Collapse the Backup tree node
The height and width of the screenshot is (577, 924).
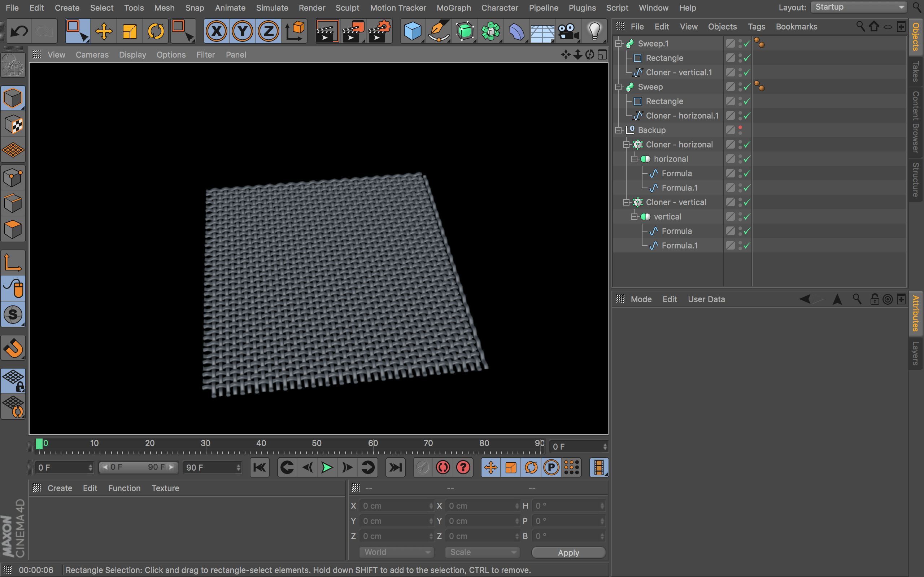(619, 130)
